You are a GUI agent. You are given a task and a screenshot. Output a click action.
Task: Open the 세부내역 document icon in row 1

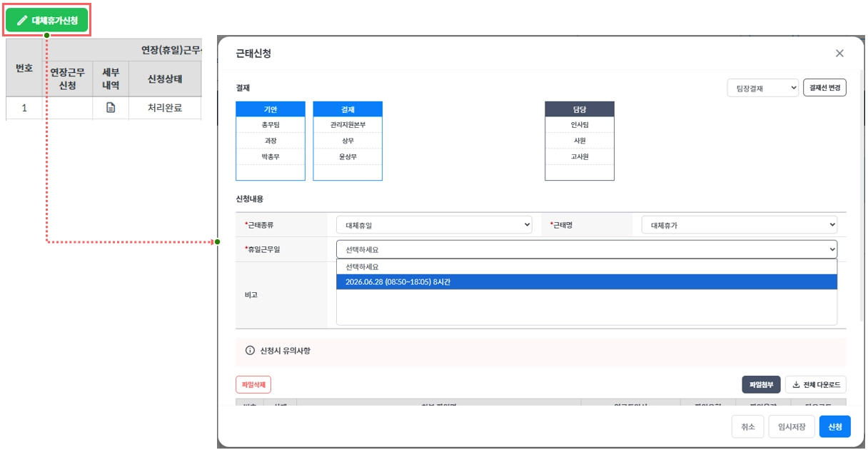(111, 108)
